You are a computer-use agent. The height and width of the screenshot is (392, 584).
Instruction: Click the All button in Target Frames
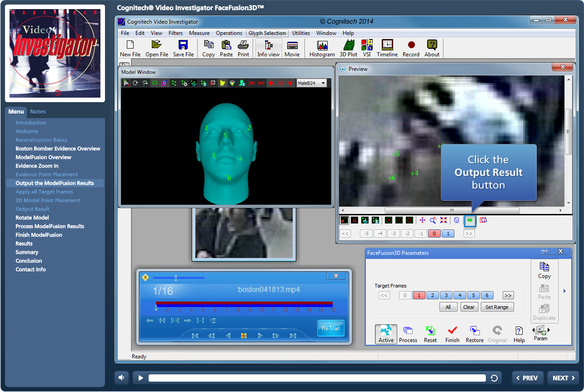click(x=448, y=307)
